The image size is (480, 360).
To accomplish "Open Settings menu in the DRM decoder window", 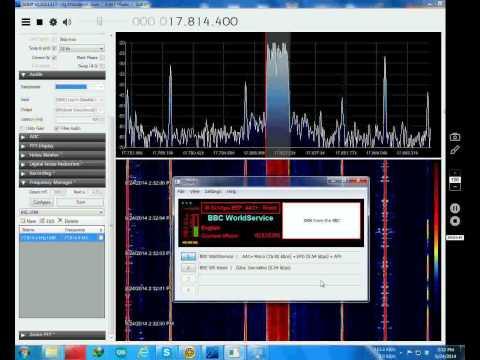I will (213, 191).
